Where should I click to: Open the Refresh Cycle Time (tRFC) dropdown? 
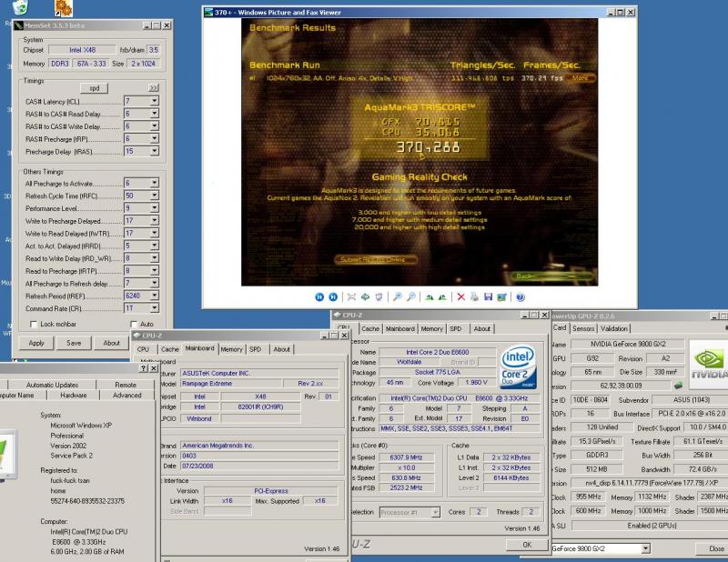point(155,196)
